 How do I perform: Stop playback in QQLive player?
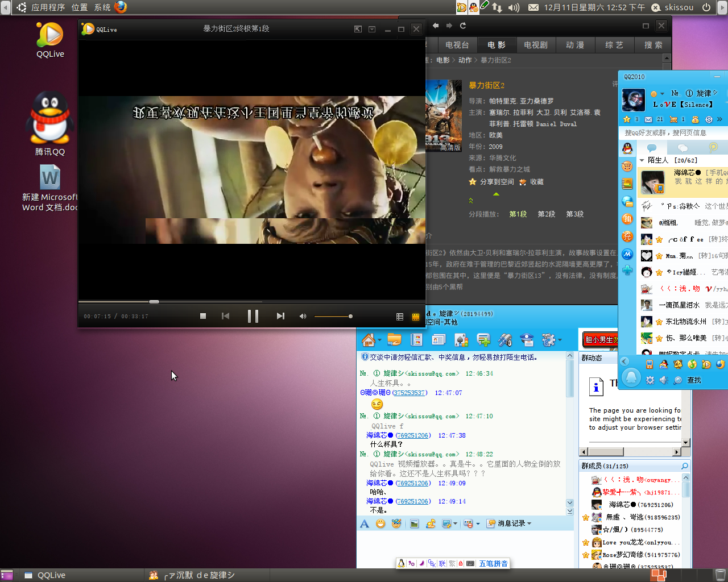[x=203, y=316]
